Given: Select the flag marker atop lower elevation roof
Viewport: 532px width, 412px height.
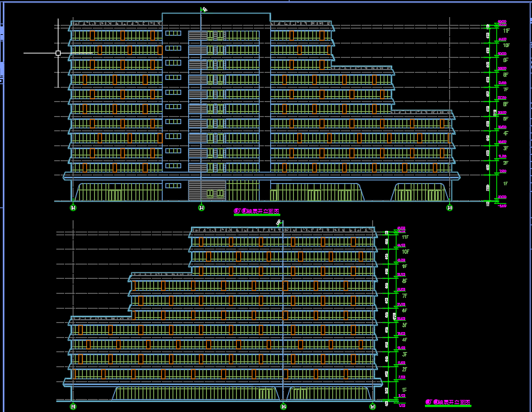Looking at the screenshot, I should (280, 223).
